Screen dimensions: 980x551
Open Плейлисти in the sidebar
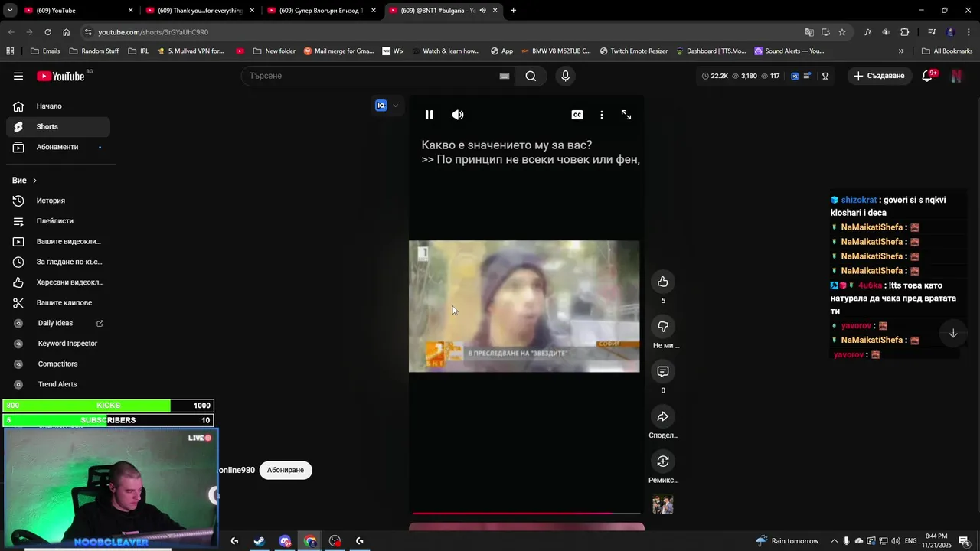point(58,221)
